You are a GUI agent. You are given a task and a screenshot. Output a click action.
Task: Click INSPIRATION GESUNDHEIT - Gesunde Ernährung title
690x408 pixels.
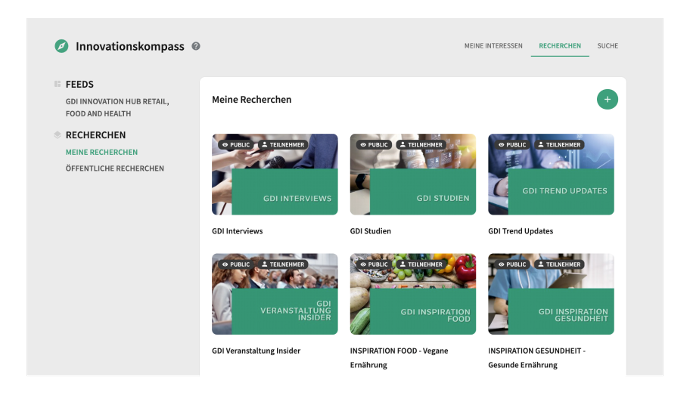(x=537, y=358)
